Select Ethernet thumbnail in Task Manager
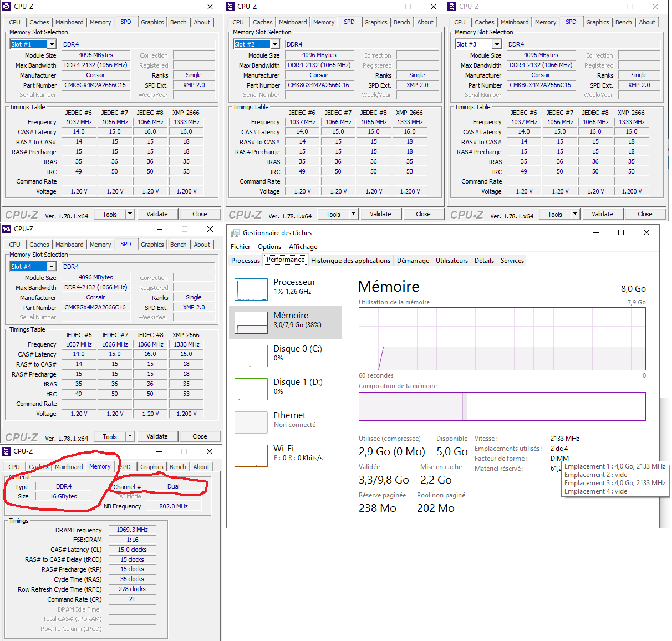This screenshot has height=641, width=672. point(251,423)
